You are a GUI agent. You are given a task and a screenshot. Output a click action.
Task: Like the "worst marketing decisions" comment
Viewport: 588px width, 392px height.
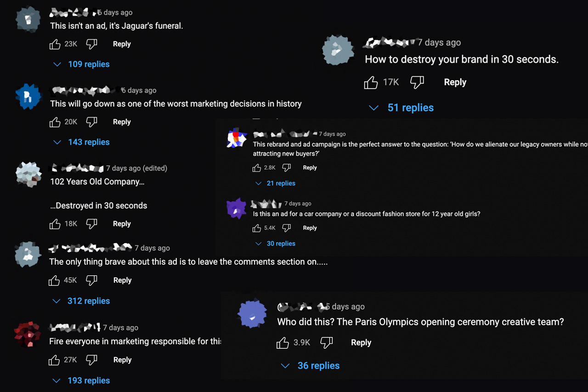[55, 122]
